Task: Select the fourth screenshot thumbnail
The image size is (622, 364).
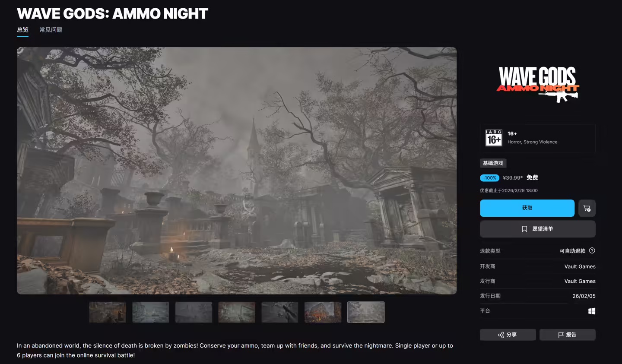Action: 237,312
